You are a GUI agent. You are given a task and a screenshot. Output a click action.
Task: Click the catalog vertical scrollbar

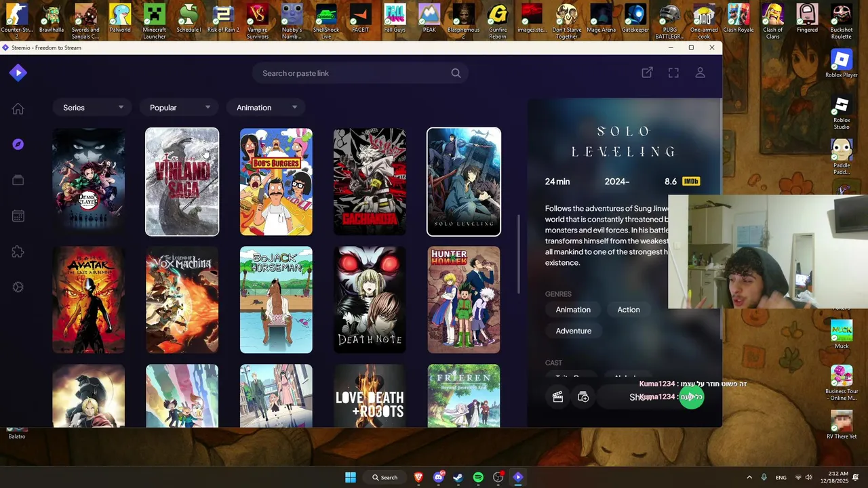519,254
